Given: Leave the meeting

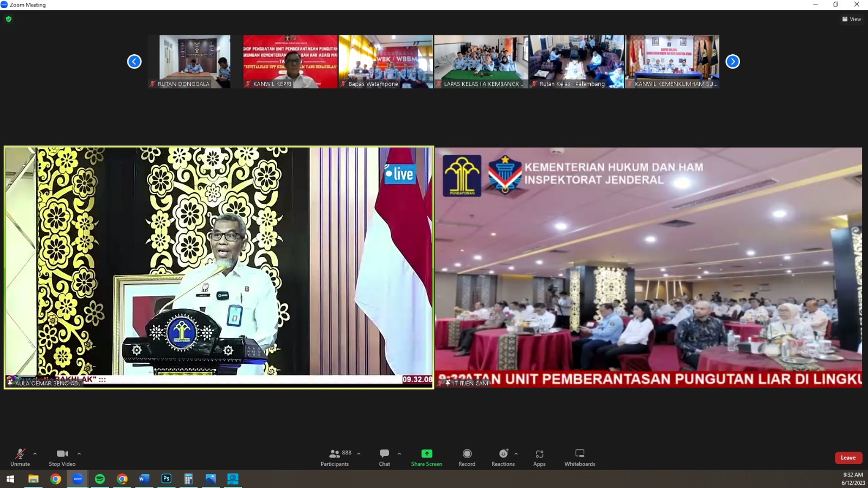Looking at the screenshot, I should coord(848,458).
